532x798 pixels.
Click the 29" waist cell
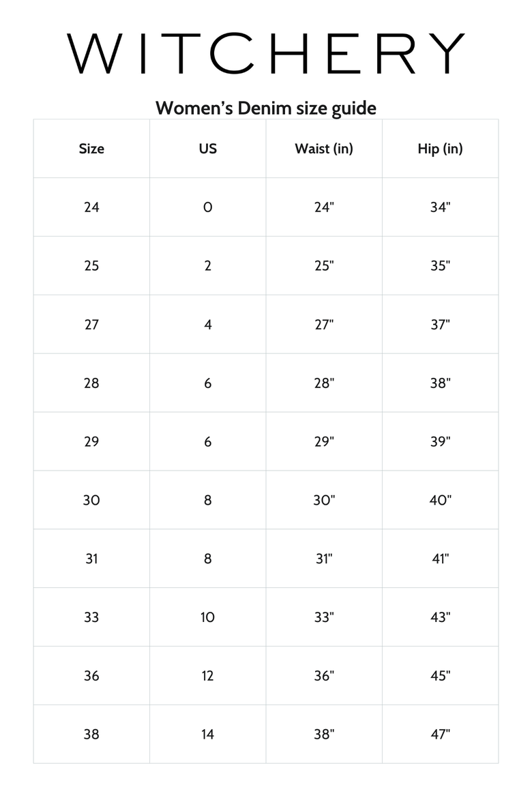pyautogui.click(x=324, y=441)
